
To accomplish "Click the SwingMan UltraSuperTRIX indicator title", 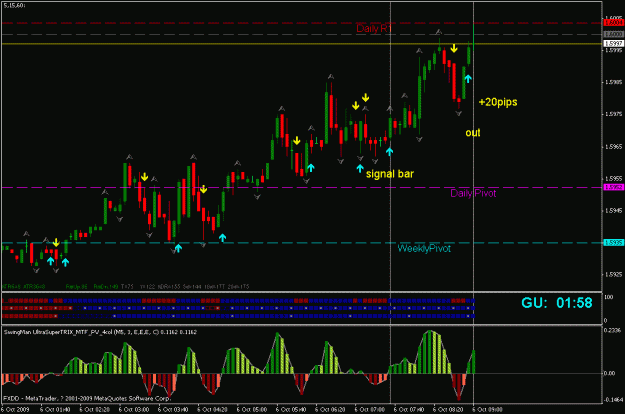I will tap(100, 332).
